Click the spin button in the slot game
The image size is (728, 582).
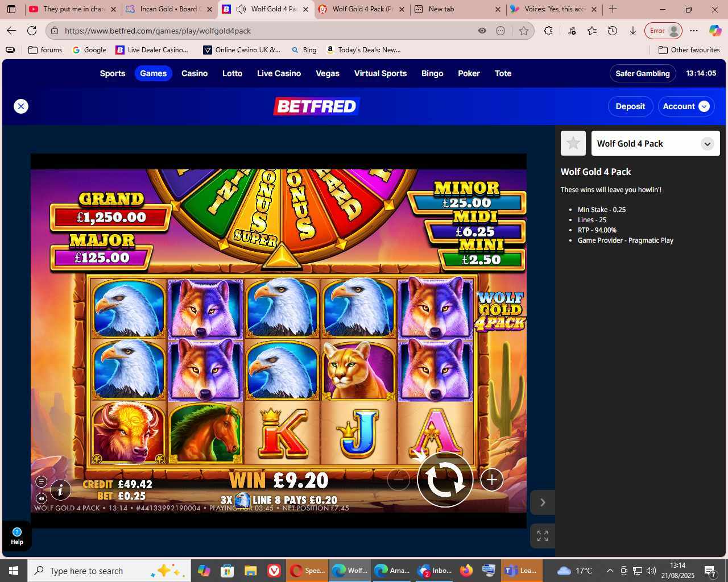tap(445, 480)
